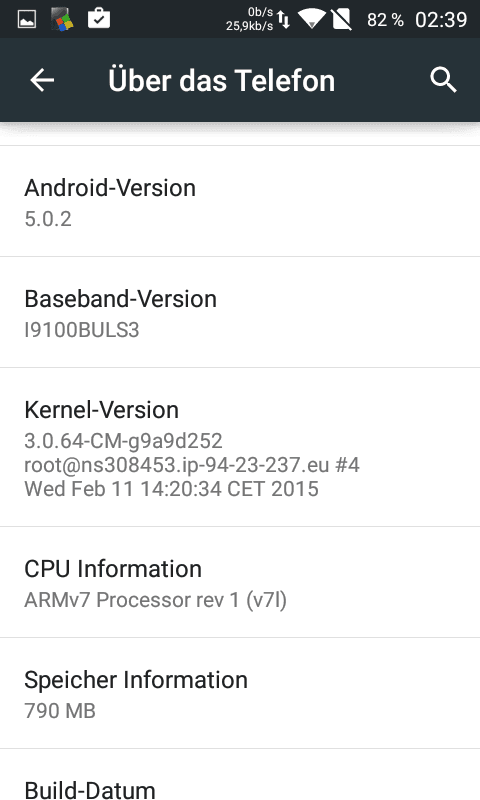Tap the back arrow icon

(42, 80)
